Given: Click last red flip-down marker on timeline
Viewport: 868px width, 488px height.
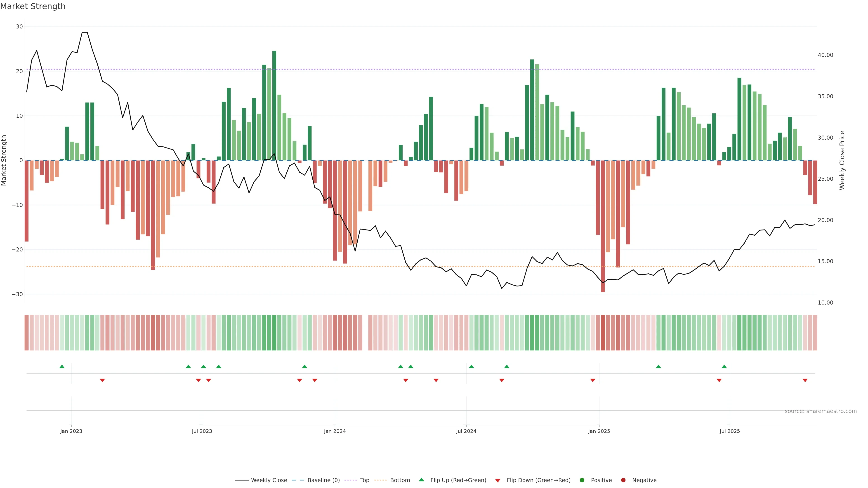Looking at the screenshot, I should [x=805, y=380].
